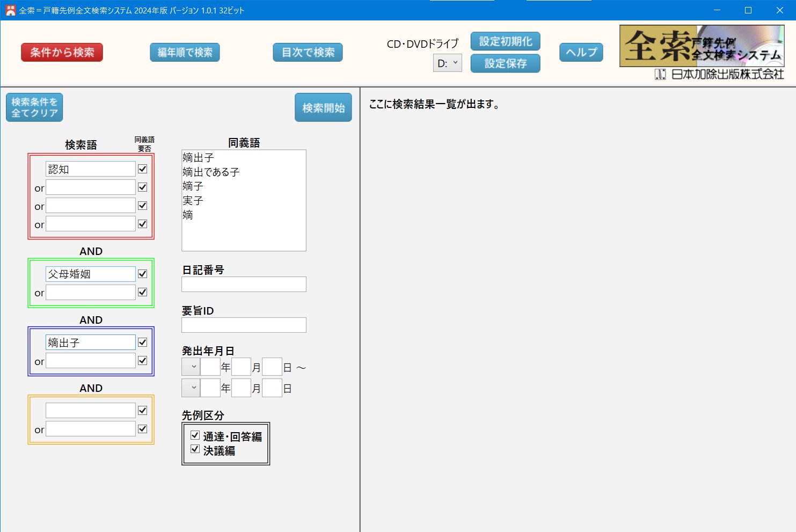Expand the CD・DVD drive dropdown
This screenshot has width=796, height=532.
click(x=448, y=63)
